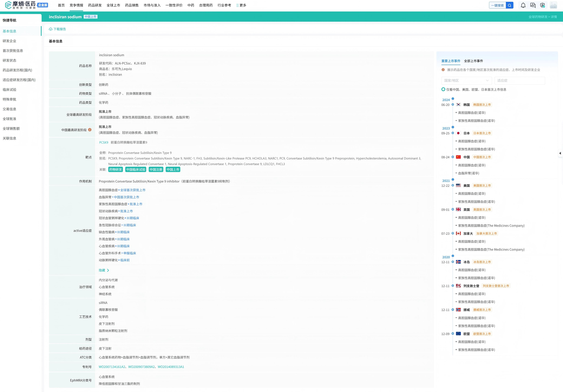Click the 全球药物研发 breadcrumb link
The width and height of the screenshot is (563, 392).
coord(538,17)
